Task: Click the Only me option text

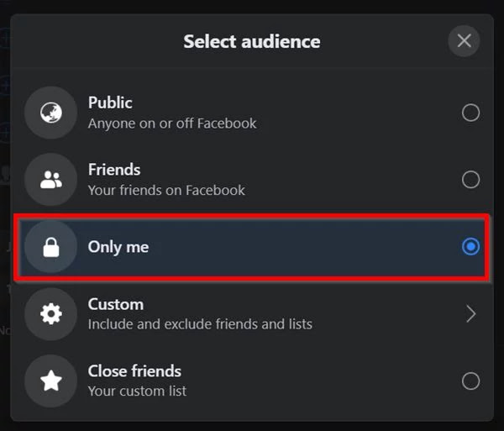Action: click(x=118, y=247)
